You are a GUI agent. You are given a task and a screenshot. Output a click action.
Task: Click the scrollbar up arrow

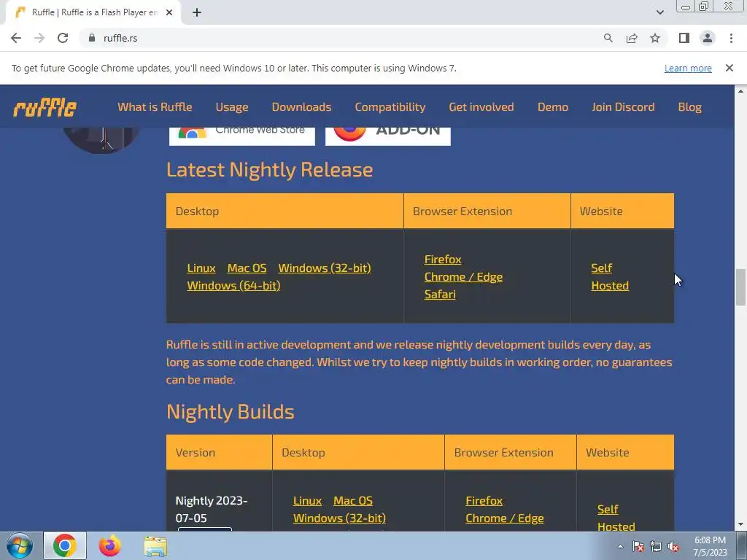(x=740, y=91)
